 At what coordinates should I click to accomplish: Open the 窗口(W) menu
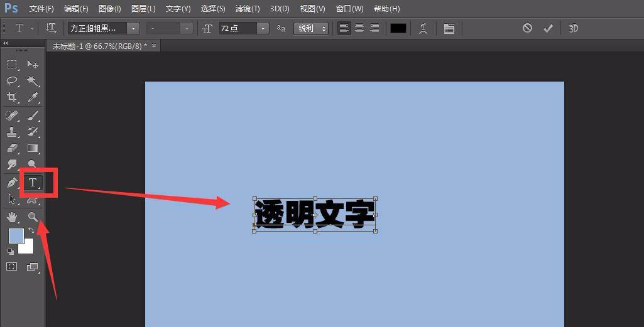(349, 9)
